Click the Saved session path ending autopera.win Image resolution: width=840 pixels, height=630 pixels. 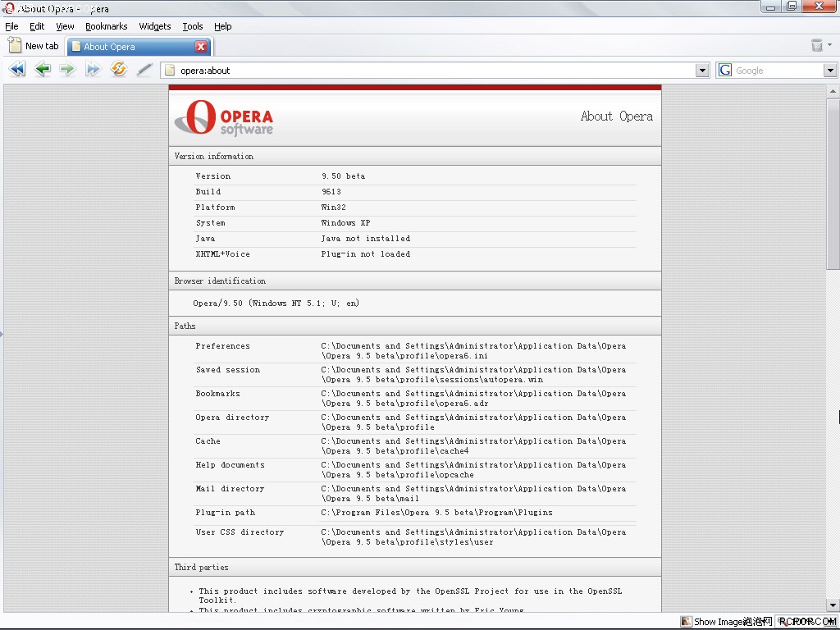pyautogui.click(x=473, y=374)
